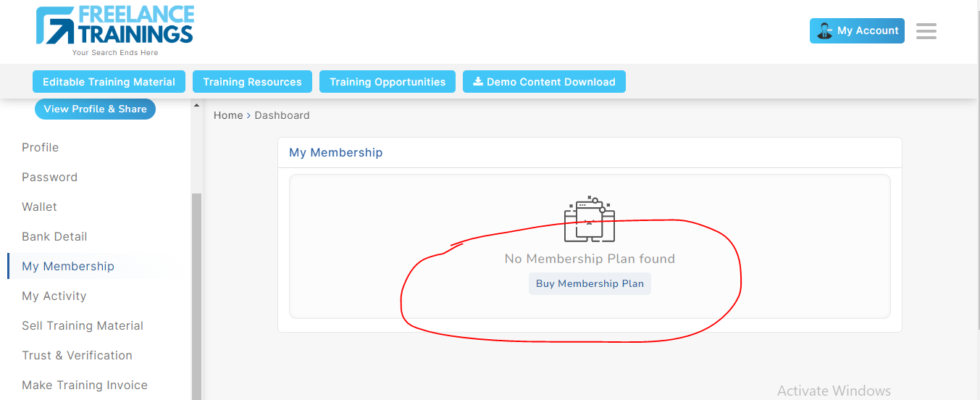Open Bank Detail from sidebar
The width and height of the screenshot is (980, 400).
54,237
